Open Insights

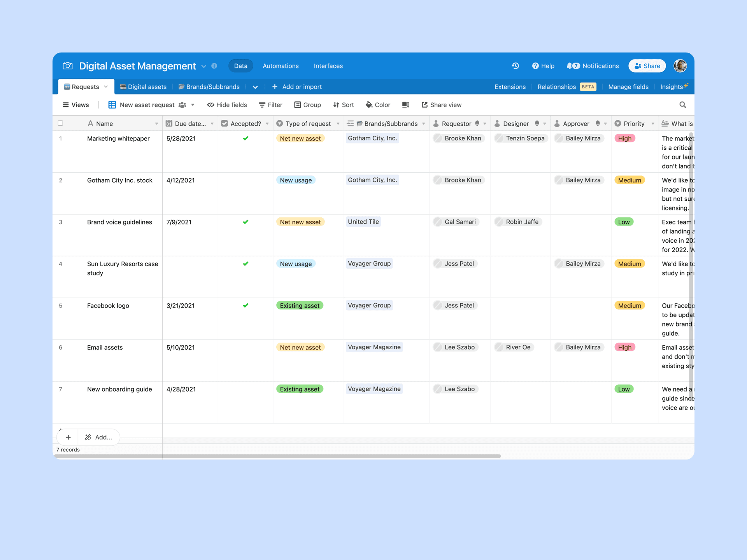pyautogui.click(x=674, y=86)
